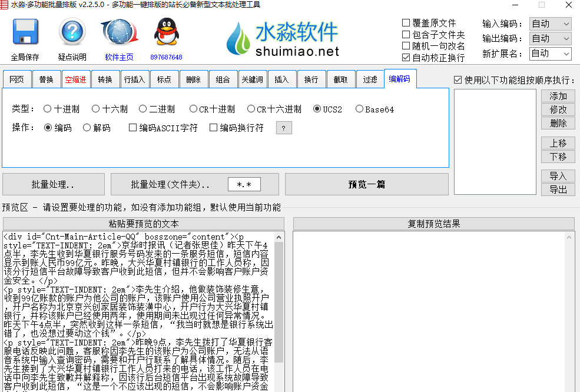Expand the 输入编码 dropdown
Screen dimensions: 580x392
pos(550,24)
